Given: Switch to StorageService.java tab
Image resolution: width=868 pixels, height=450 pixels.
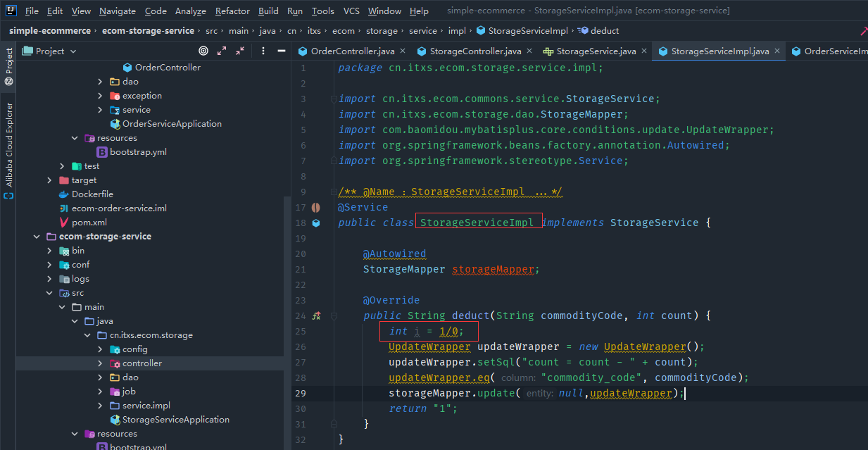Looking at the screenshot, I should pos(596,51).
